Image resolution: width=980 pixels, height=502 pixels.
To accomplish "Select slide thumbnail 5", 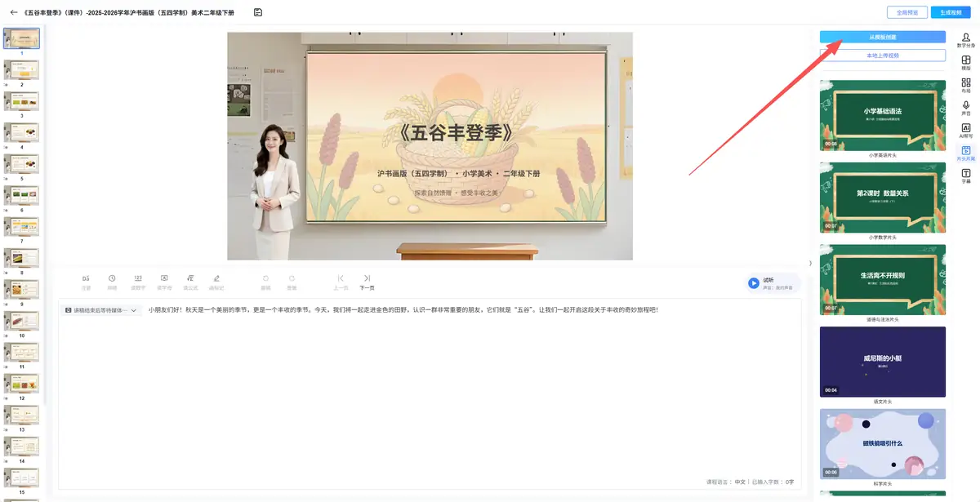I will point(21,163).
